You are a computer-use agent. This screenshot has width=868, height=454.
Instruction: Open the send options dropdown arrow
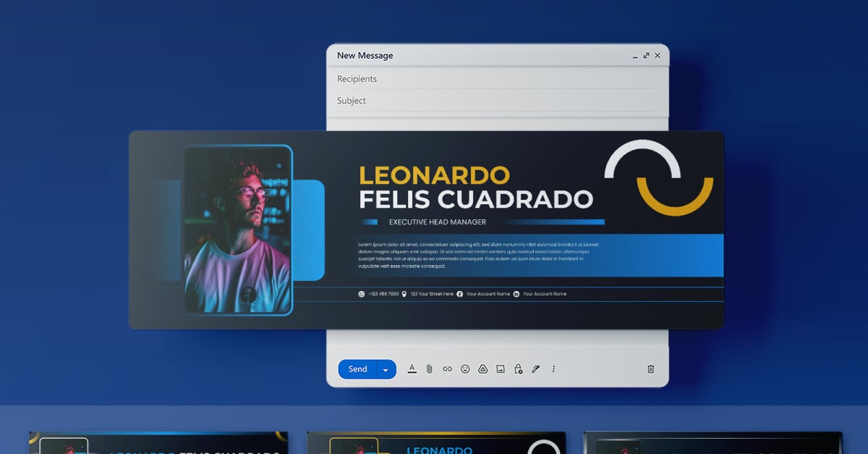tap(386, 369)
